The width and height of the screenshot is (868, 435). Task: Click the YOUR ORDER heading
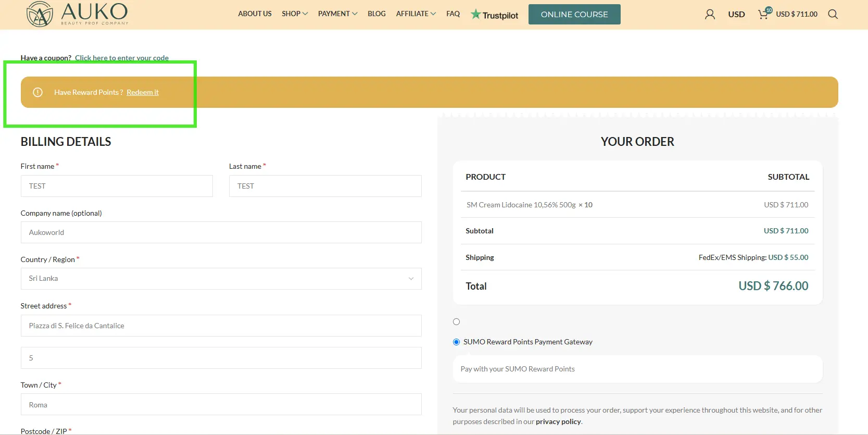point(637,142)
